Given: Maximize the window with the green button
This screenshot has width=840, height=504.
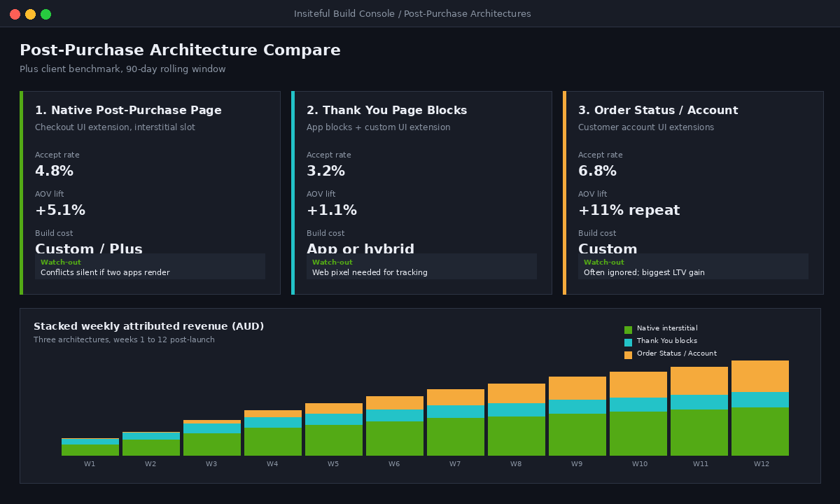Looking at the screenshot, I should (x=45, y=14).
